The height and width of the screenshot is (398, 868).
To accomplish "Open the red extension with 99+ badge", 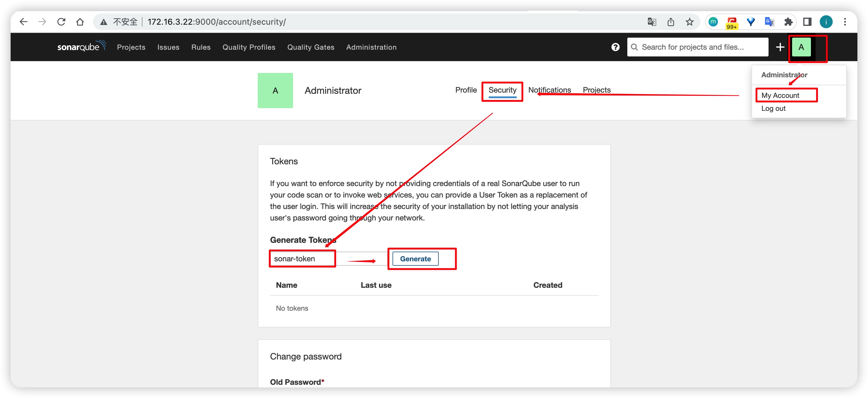I will (732, 23).
